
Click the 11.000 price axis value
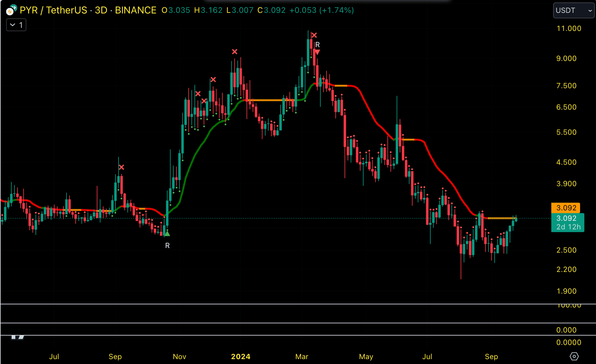tap(569, 28)
